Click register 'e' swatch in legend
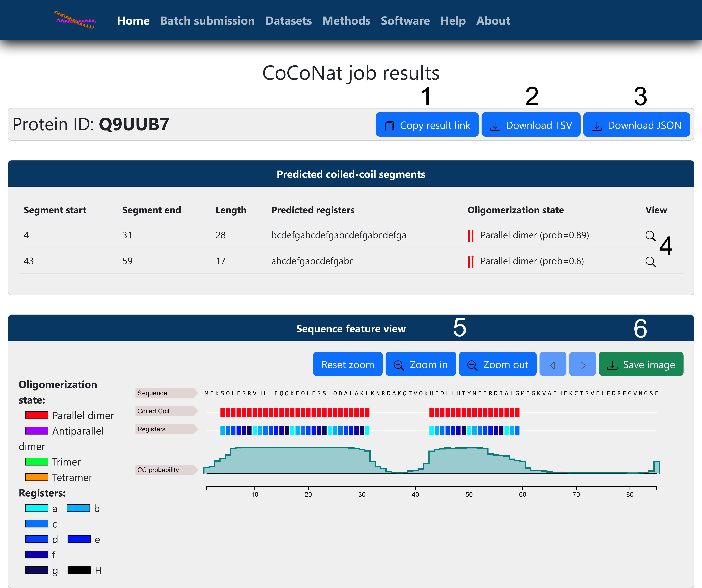This screenshot has height=588, width=702. [79, 539]
